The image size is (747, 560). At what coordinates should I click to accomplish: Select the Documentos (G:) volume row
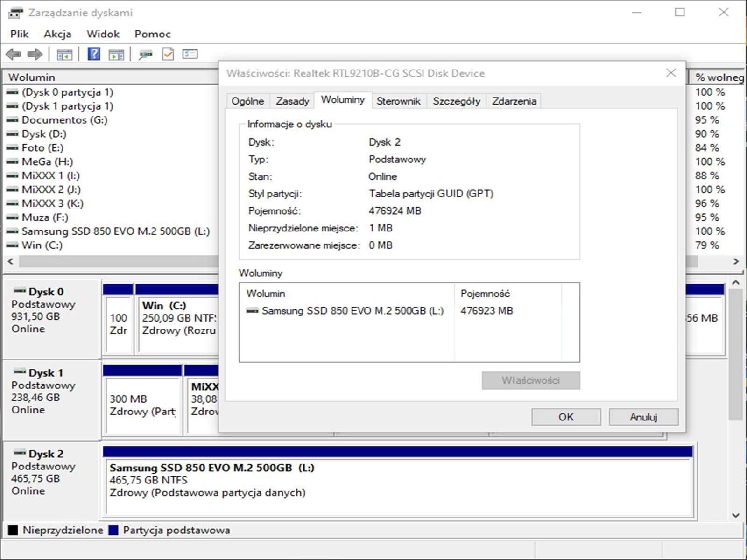pos(64,120)
